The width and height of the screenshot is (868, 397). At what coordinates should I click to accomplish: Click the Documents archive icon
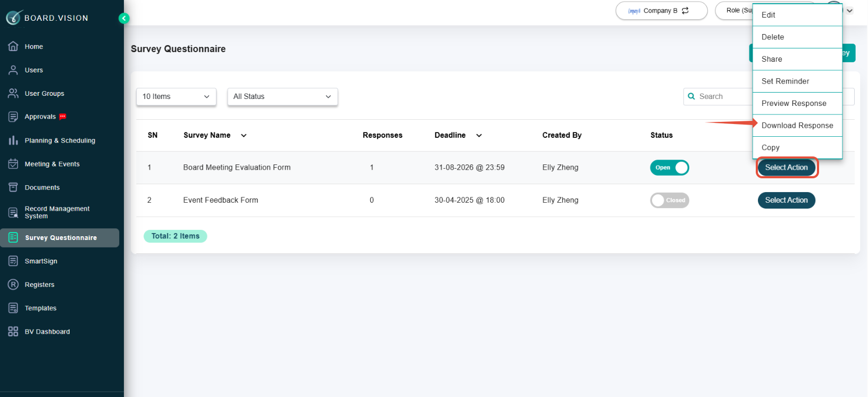pyautogui.click(x=13, y=187)
